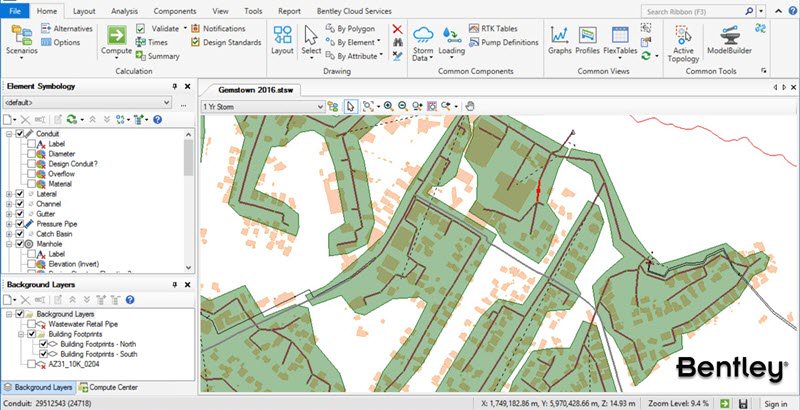Click the Notifications button
The image size is (800, 410).
(x=218, y=29)
